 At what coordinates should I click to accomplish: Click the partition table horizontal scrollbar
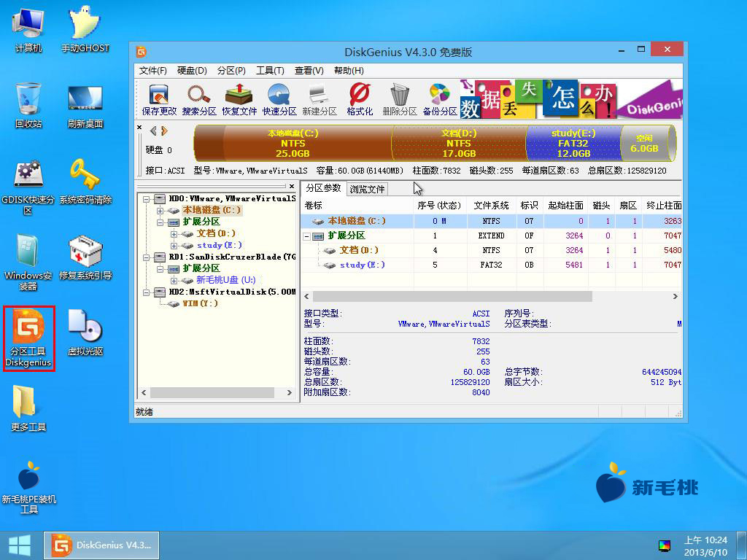coord(452,296)
